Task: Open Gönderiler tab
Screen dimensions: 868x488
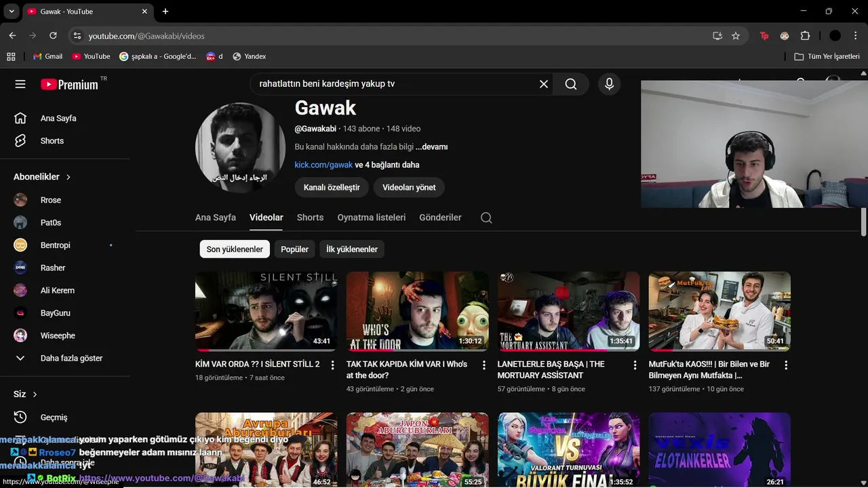Action: coord(440,218)
